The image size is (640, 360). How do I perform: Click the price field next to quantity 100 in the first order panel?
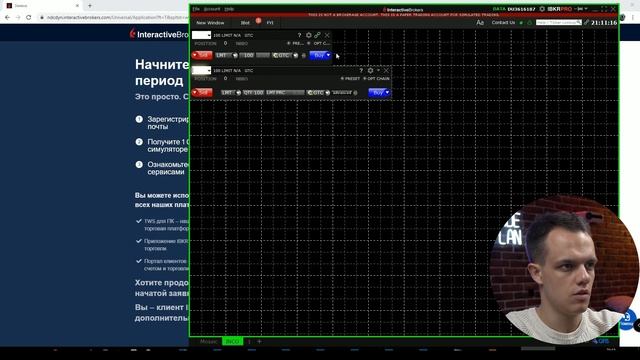(263, 55)
